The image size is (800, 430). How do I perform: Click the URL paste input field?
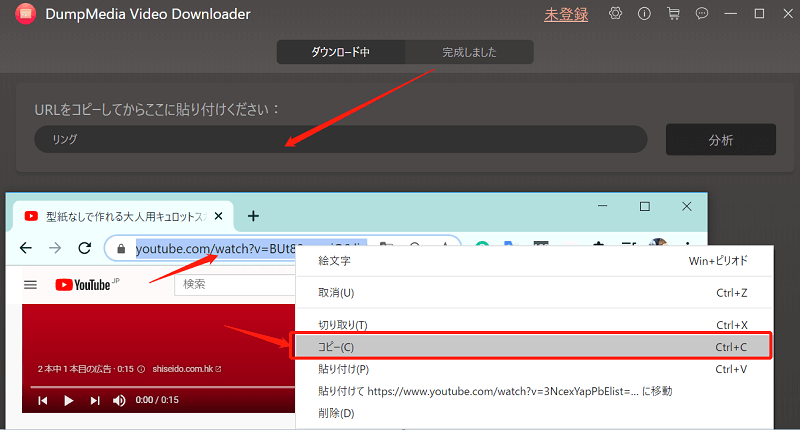(341, 139)
